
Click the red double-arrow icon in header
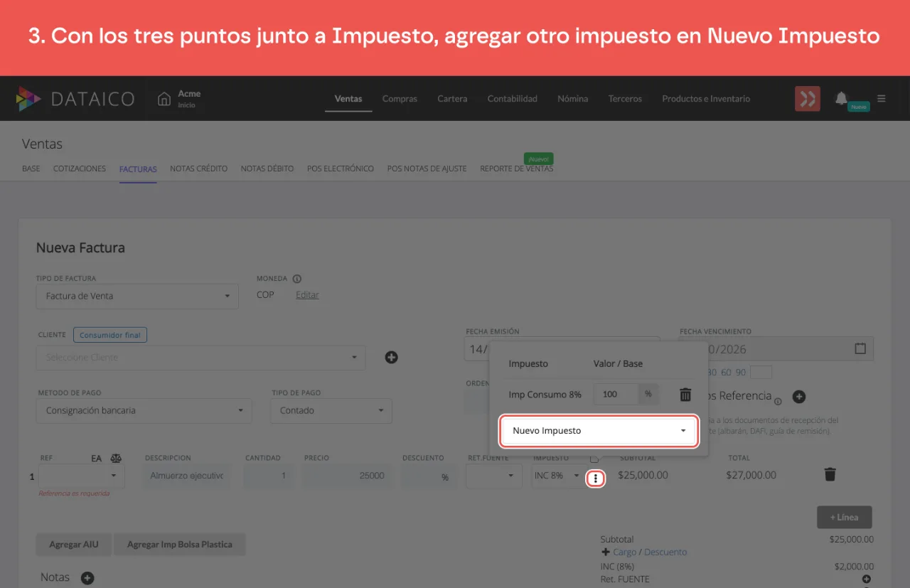pyautogui.click(x=807, y=99)
